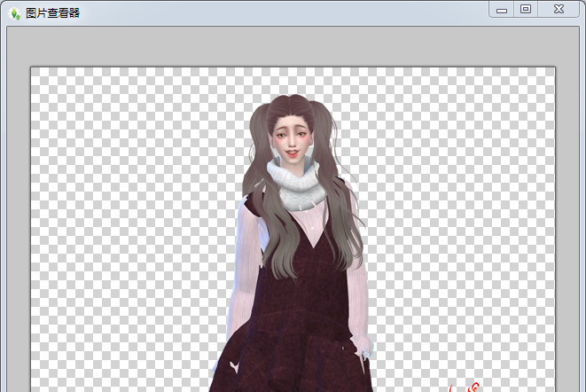This screenshot has width=586, height=392.
Task: Click the white cuff at the sleeve end
Action: click(x=363, y=352)
